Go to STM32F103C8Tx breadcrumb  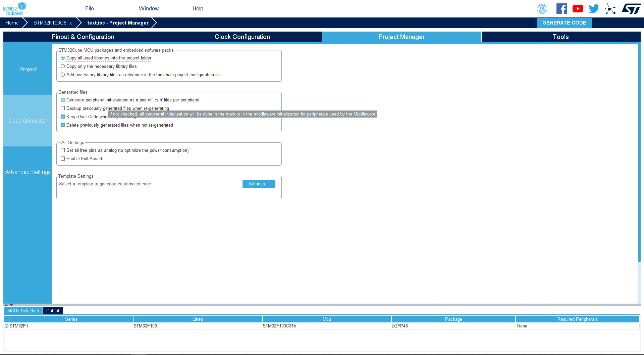[53, 23]
